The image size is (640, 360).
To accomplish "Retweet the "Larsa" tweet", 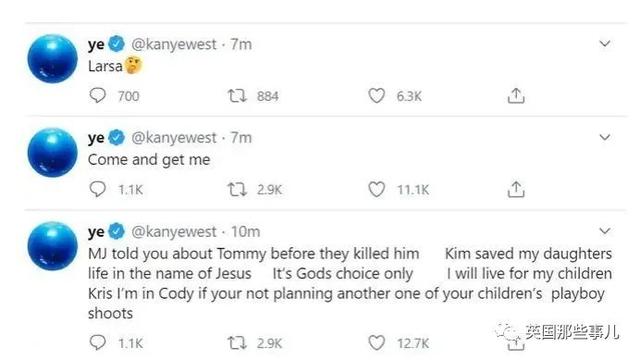I will point(237,96).
